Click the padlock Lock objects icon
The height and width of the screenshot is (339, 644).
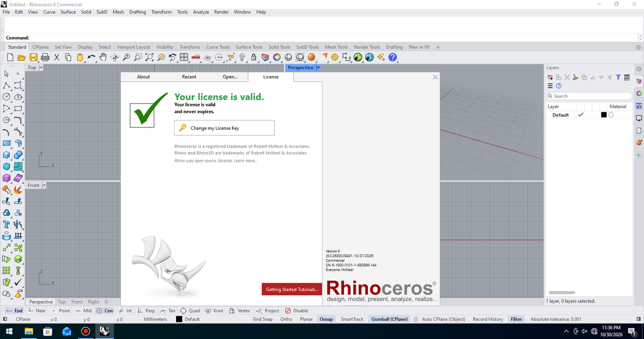coord(254,57)
